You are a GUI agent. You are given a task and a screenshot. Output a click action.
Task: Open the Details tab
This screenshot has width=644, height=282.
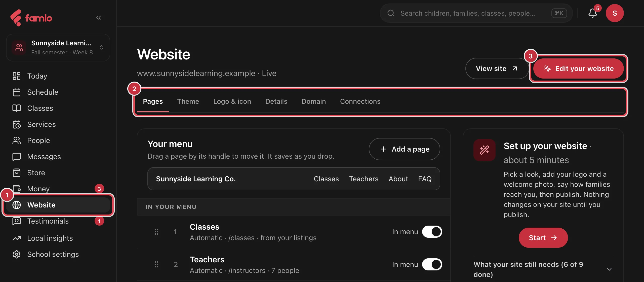[x=276, y=101]
